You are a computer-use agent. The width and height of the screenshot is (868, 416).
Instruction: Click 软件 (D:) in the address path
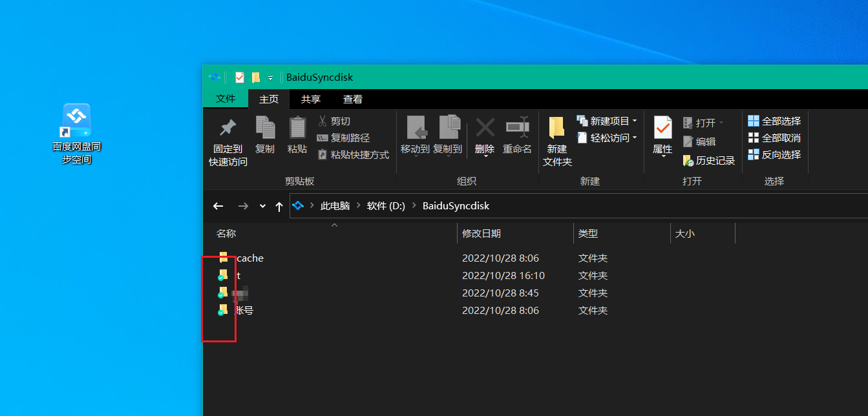coord(386,206)
